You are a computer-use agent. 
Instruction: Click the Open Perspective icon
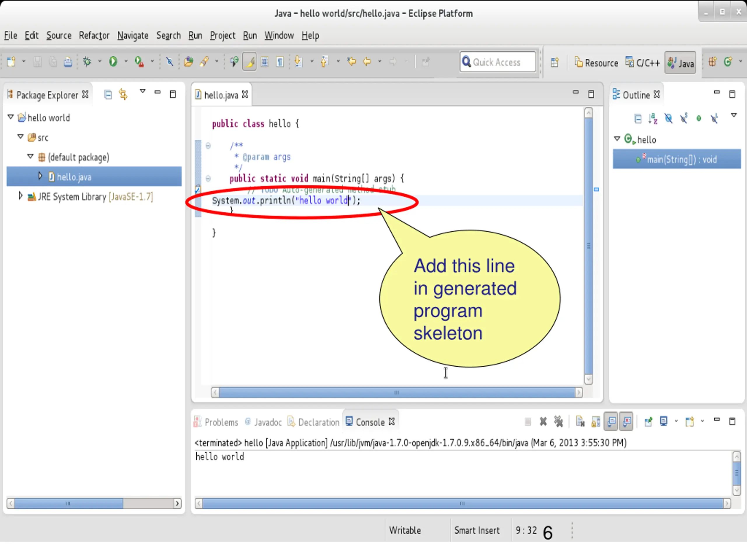click(554, 63)
